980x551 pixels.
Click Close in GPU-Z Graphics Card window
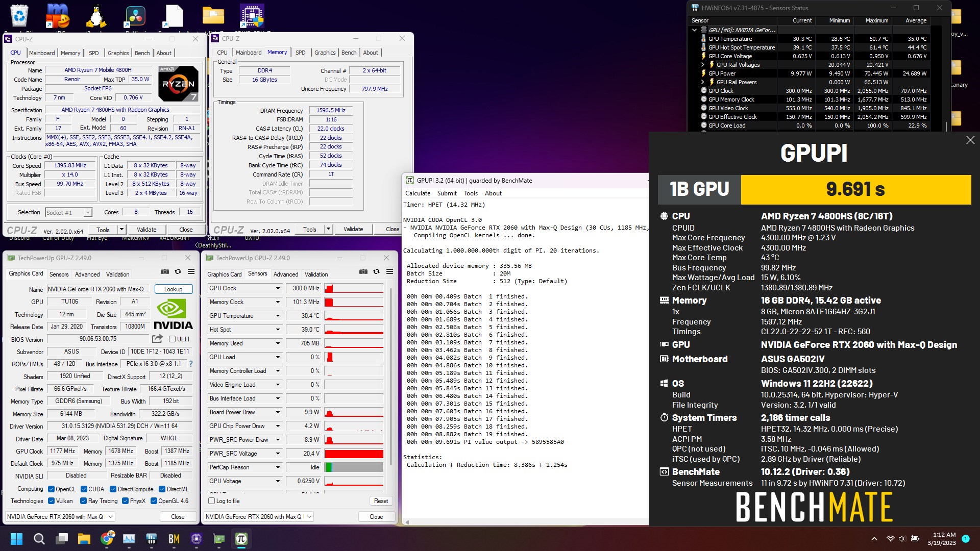tap(178, 517)
